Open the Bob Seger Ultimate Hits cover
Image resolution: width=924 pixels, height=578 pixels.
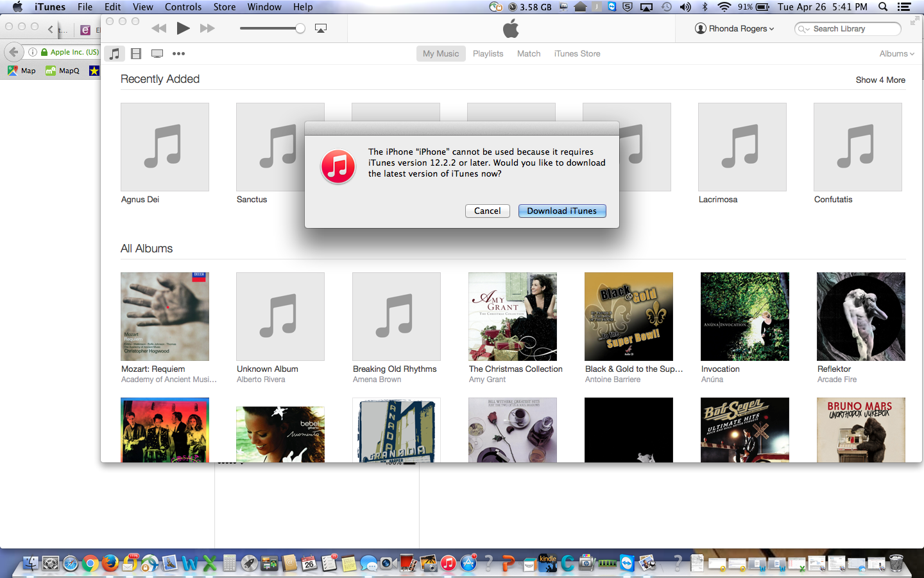pos(745,430)
